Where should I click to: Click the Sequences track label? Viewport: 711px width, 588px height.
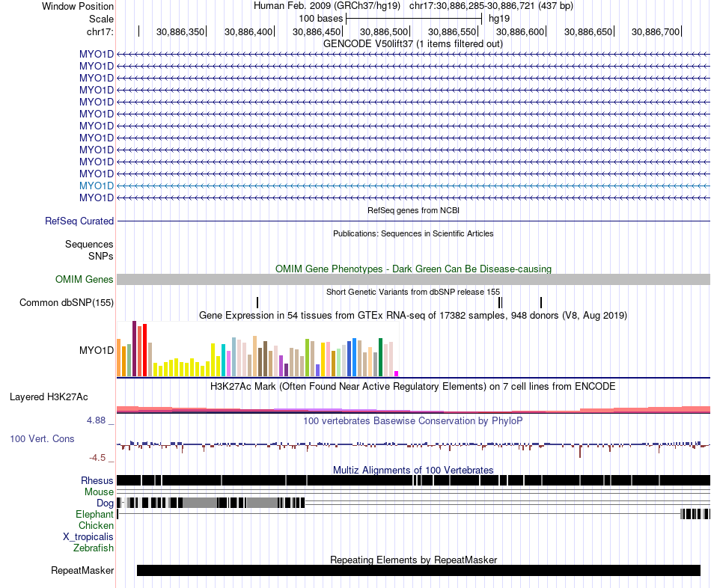pos(89,245)
